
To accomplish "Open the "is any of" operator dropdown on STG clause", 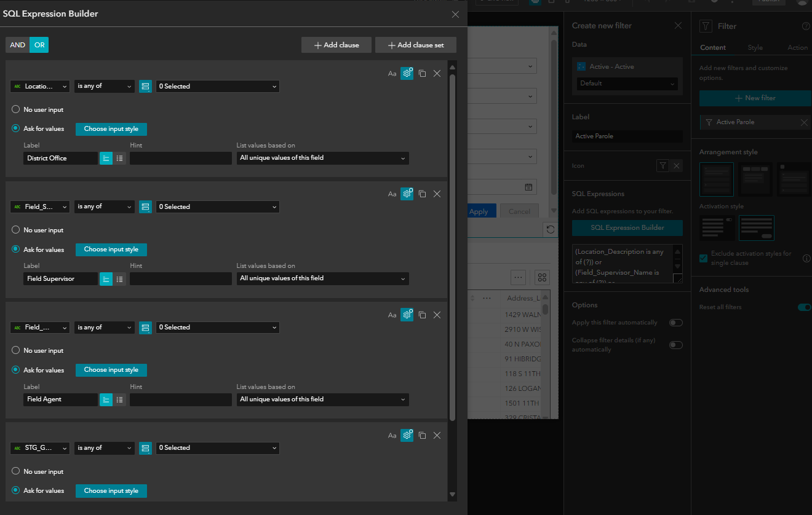I will [x=104, y=447].
